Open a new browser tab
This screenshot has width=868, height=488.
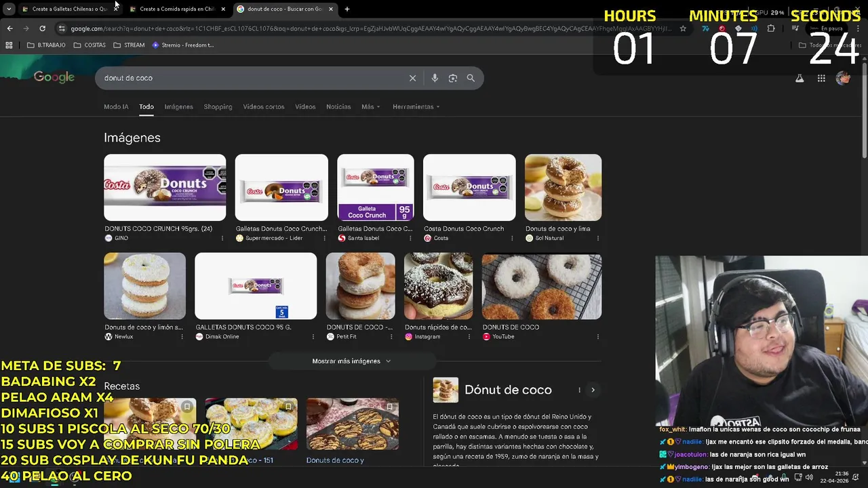[347, 9]
